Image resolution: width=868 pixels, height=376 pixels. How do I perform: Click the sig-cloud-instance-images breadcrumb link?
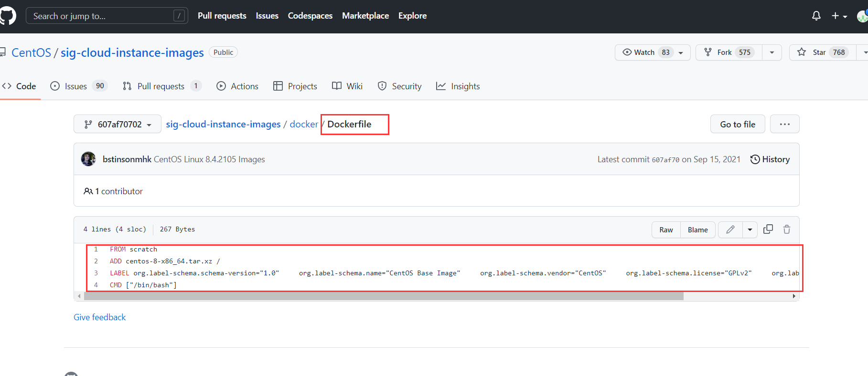(x=223, y=125)
